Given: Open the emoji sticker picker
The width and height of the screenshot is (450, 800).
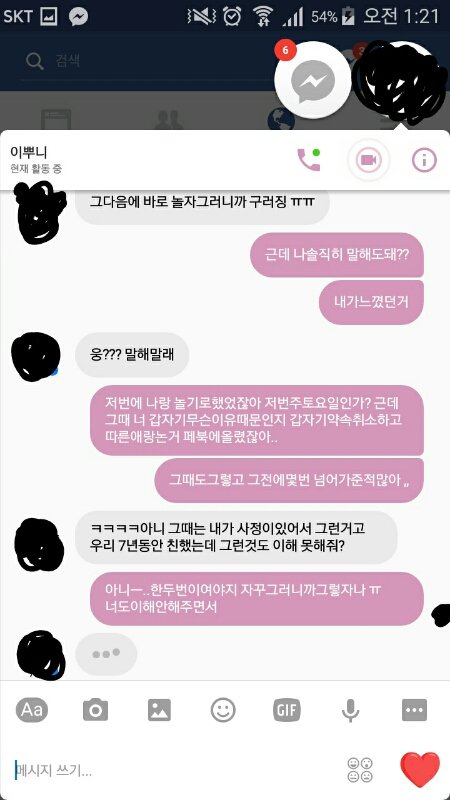Looking at the screenshot, I should 223,710.
